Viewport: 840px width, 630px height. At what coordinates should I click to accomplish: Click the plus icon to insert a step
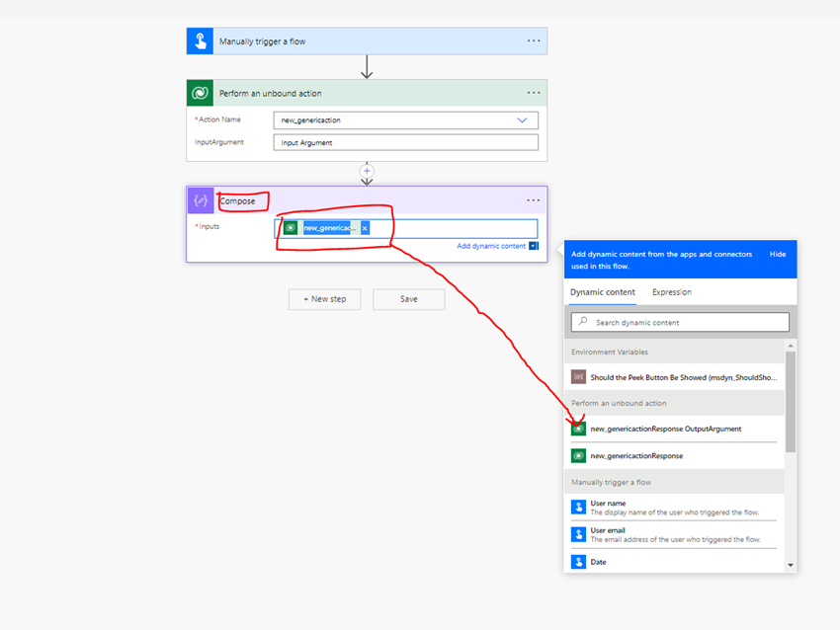[x=367, y=171]
